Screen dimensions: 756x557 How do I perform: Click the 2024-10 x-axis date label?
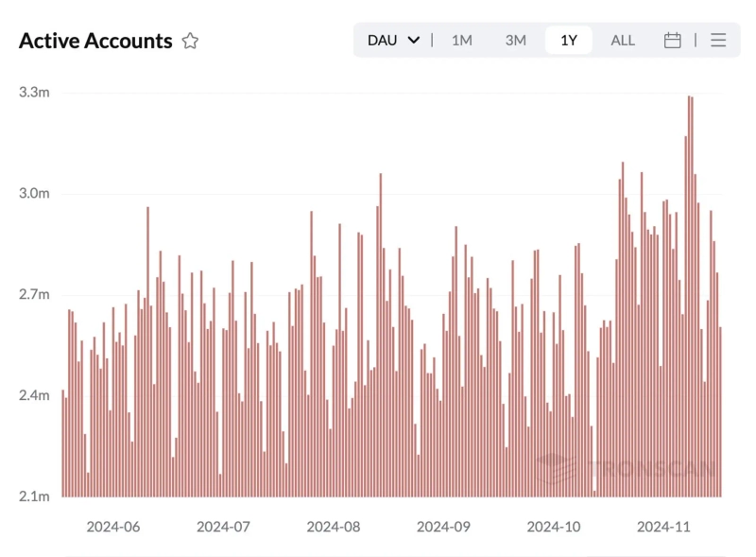[554, 526]
